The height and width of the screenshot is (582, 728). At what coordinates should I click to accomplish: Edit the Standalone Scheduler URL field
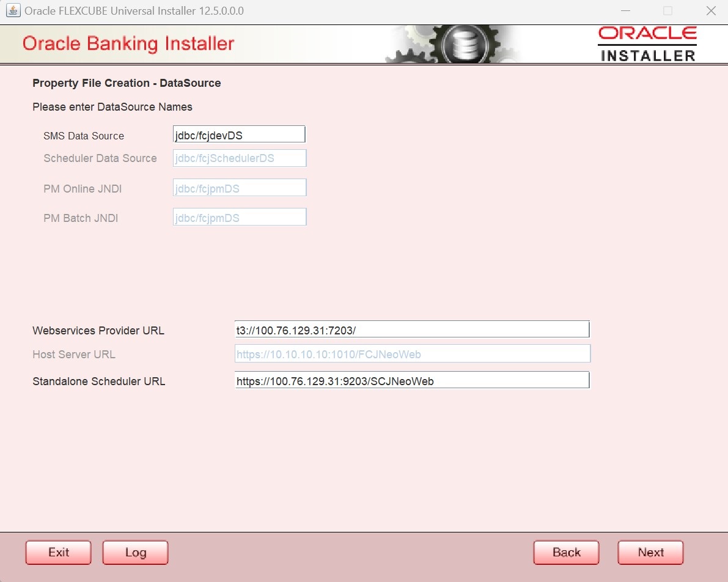click(412, 380)
